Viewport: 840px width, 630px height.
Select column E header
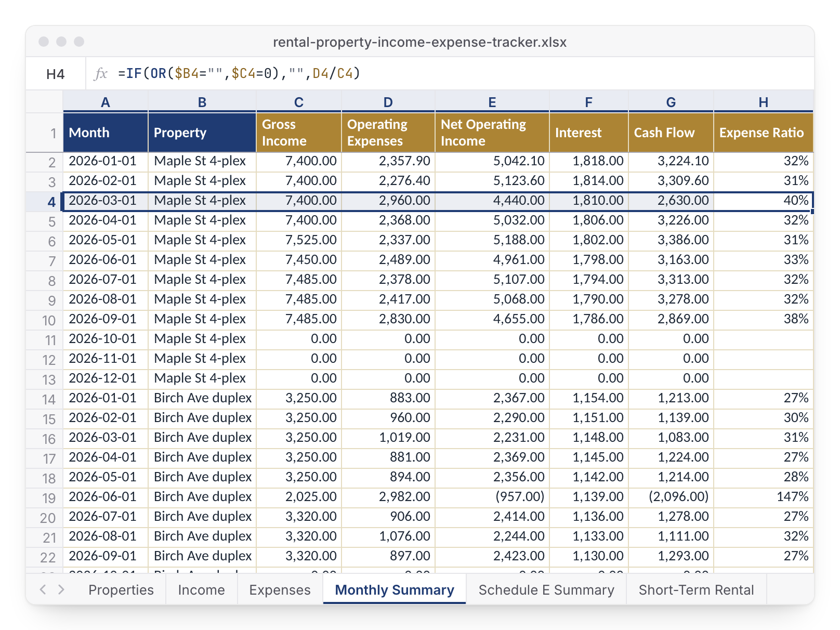click(x=492, y=102)
